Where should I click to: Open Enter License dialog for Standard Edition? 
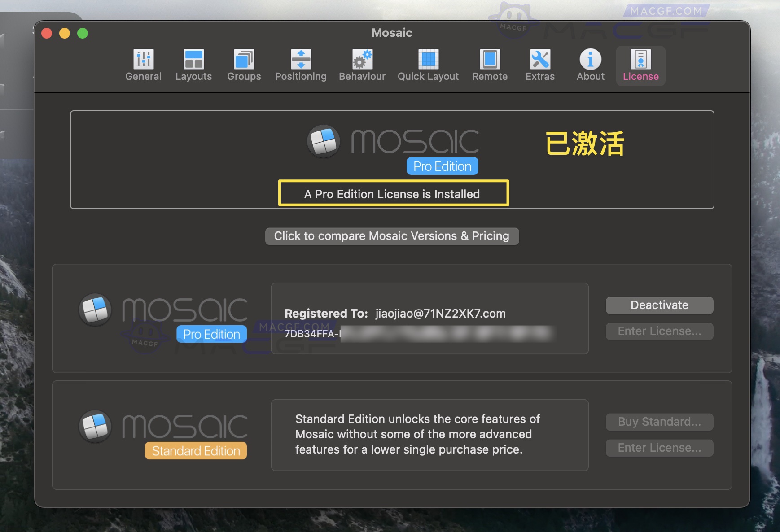coord(659,448)
